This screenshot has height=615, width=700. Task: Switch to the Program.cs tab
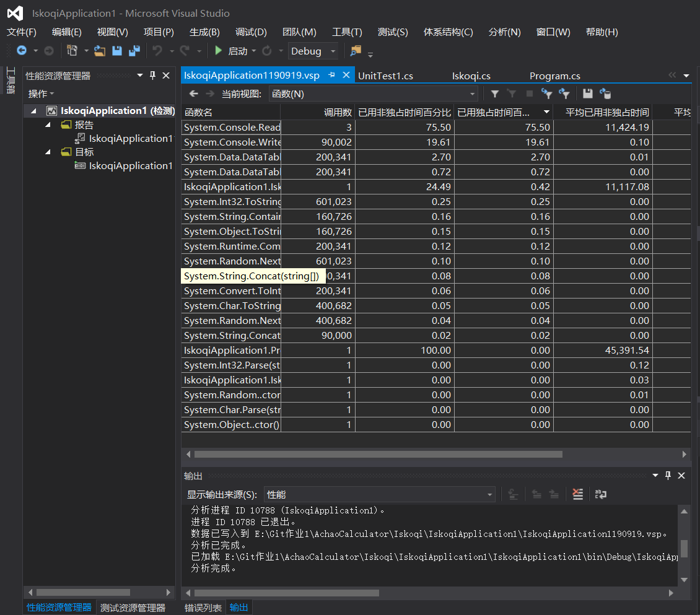pyautogui.click(x=555, y=76)
